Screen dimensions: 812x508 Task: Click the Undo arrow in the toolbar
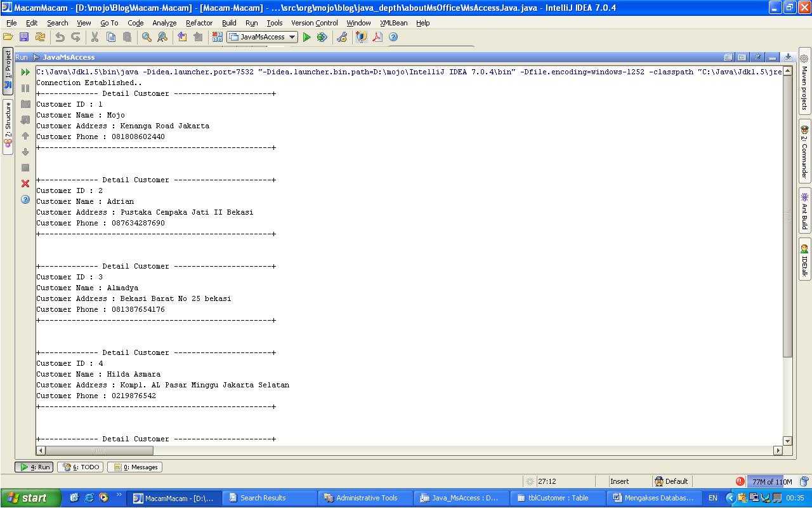[x=60, y=37]
